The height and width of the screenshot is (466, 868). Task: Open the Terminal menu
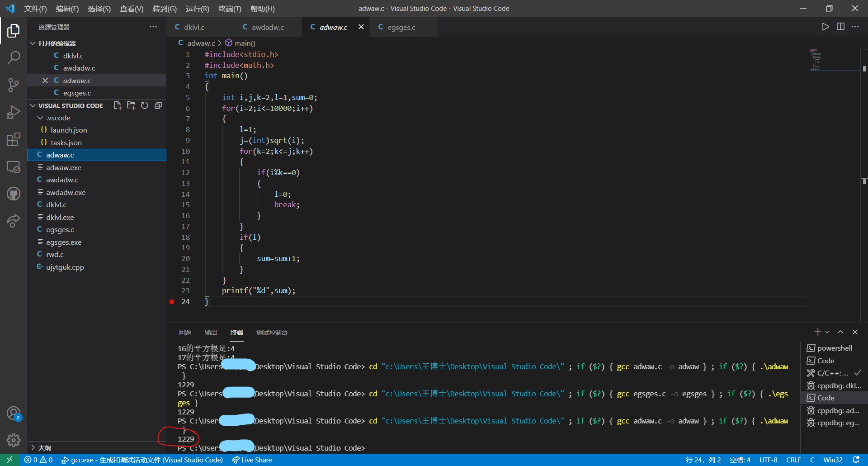point(230,9)
